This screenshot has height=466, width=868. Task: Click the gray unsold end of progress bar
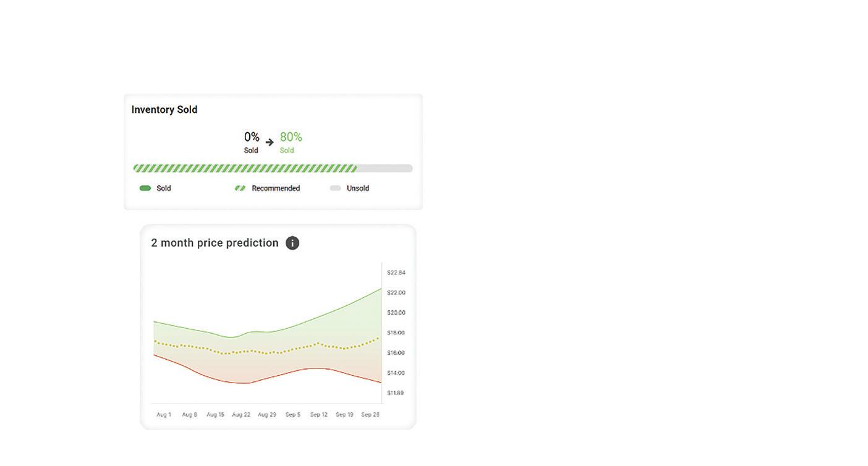tap(385, 168)
